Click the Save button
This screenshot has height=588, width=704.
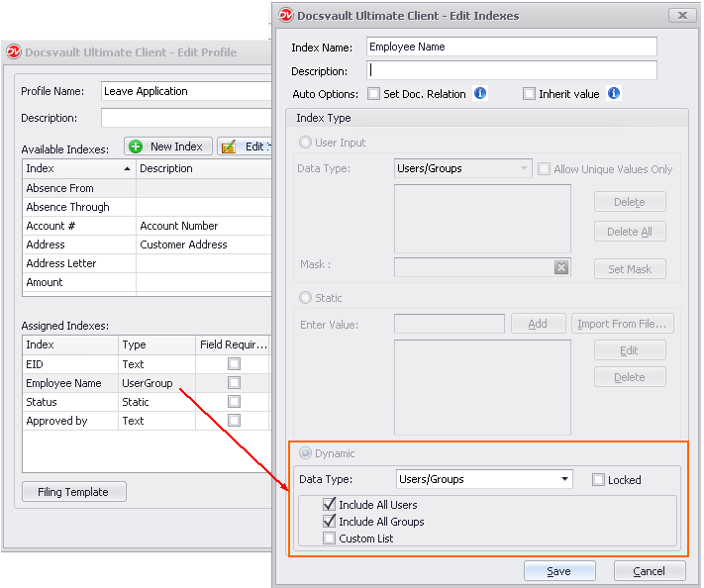[x=559, y=571]
